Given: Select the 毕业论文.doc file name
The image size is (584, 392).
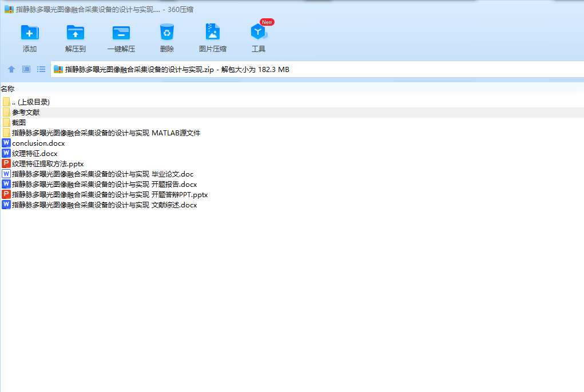Looking at the screenshot, I should pyautogui.click(x=103, y=174).
